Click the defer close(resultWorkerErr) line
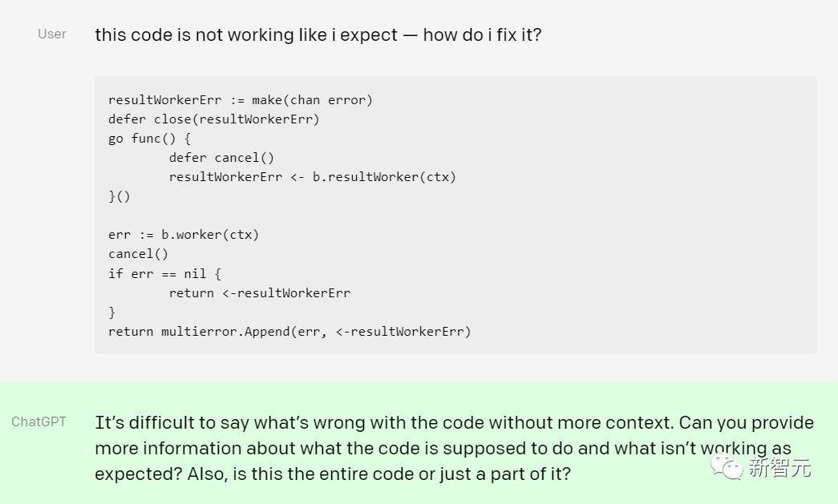The width and height of the screenshot is (838, 504). (213, 119)
